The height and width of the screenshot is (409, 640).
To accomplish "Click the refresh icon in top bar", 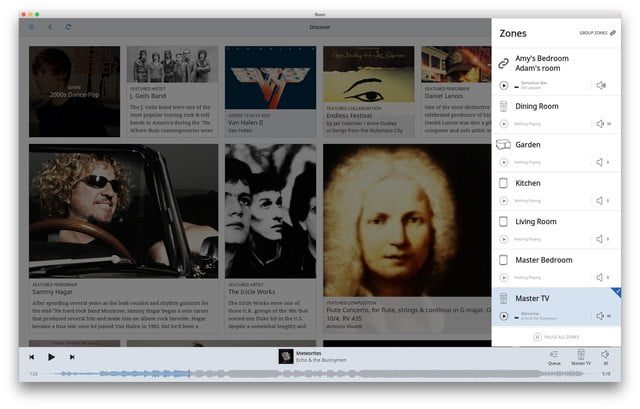I will (68, 27).
